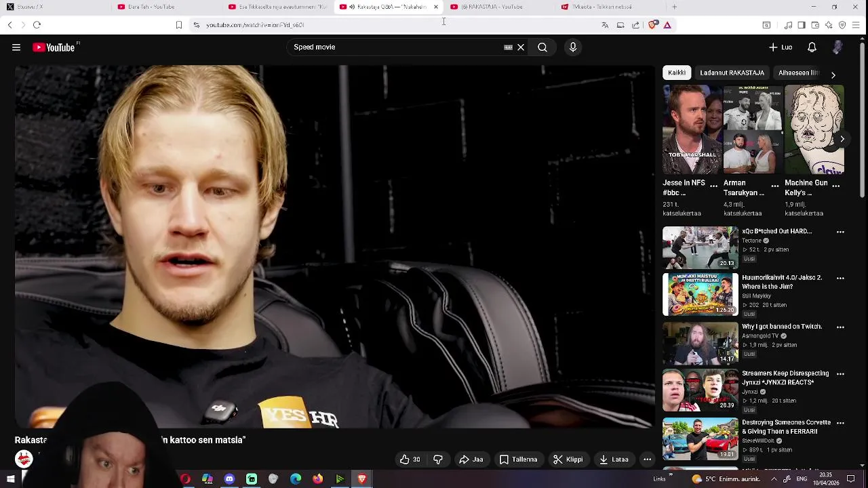The width and height of the screenshot is (868, 488).
Task: Share the page via address bar share icon
Action: pos(635,25)
